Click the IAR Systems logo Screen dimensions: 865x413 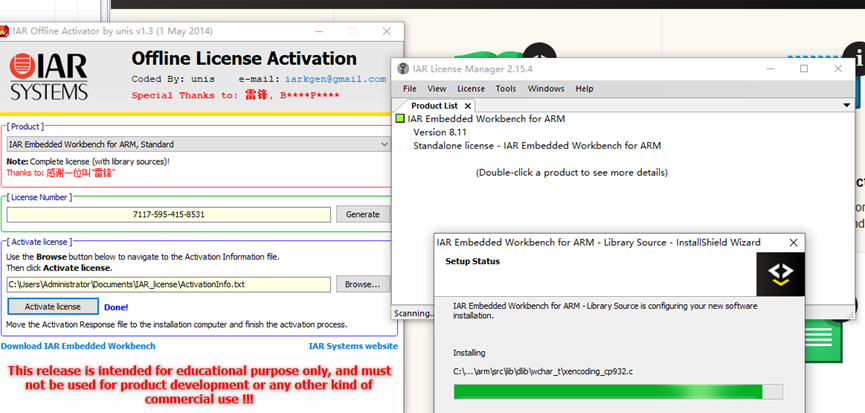pyautogui.click(x=49, y=76)
